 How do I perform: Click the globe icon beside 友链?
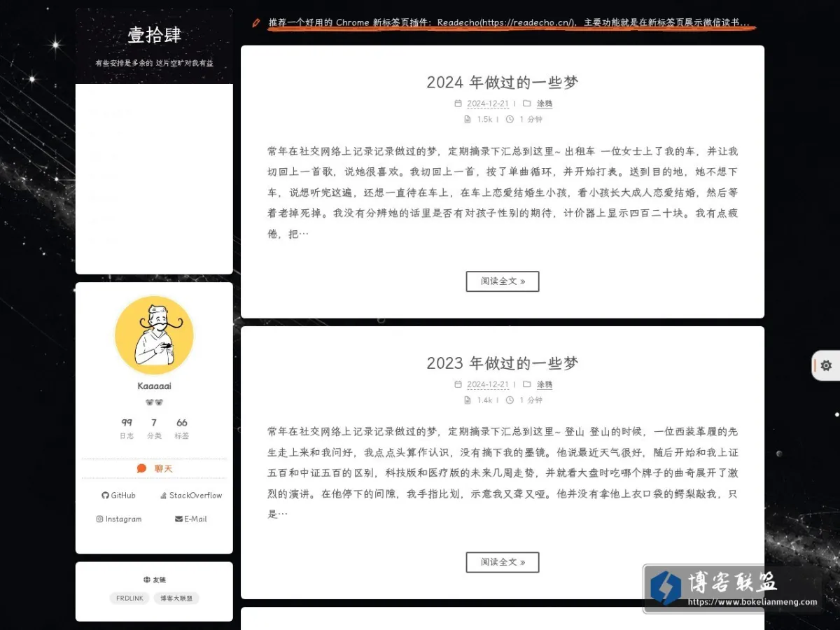pos(146,580)
